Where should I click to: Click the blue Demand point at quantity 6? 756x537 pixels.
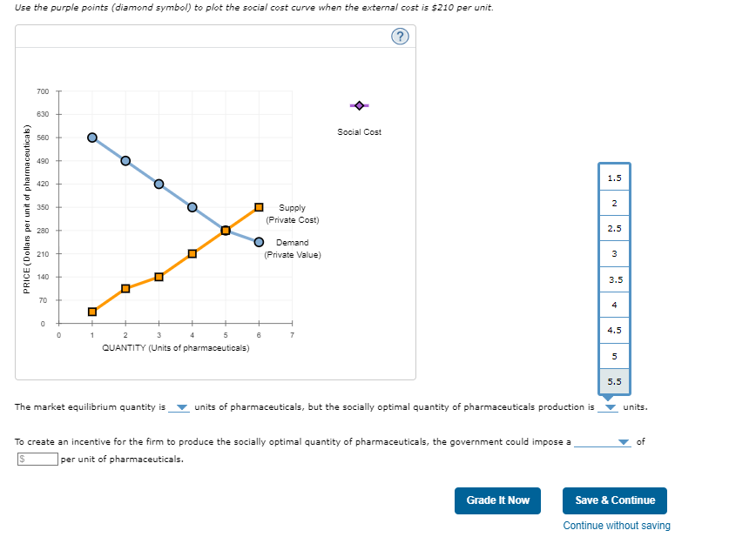(258, 242)
